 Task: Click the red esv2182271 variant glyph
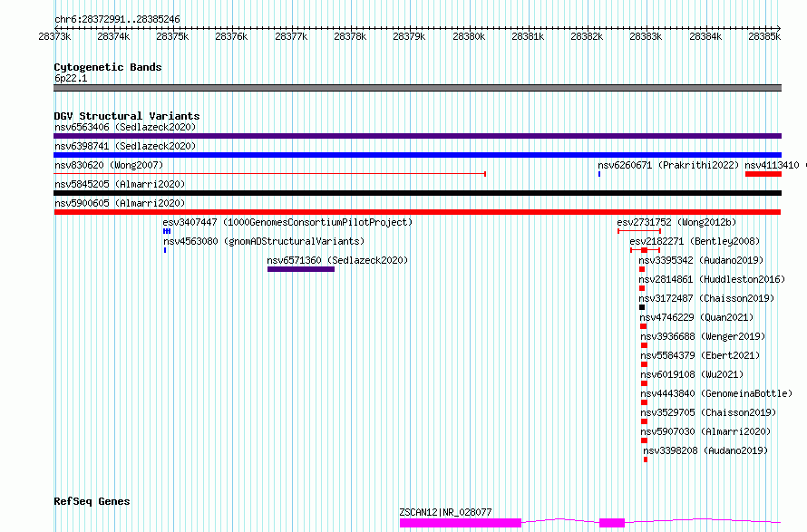645,250
